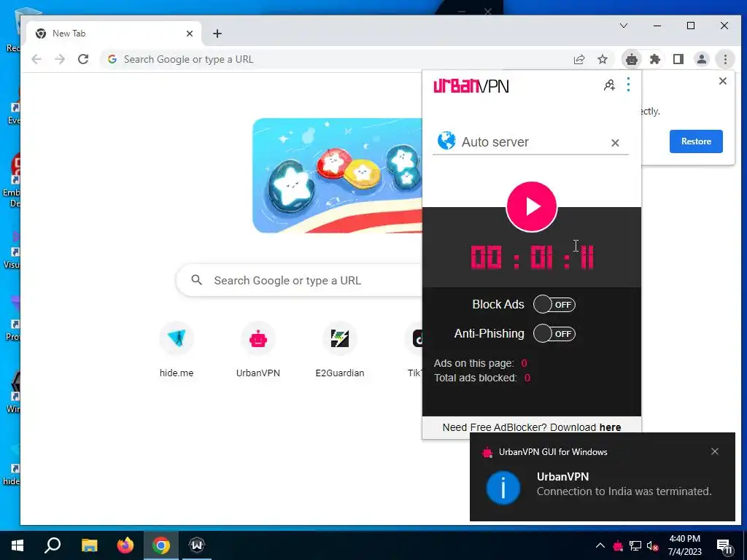The height and width of the screenshot is (560, 747).
Task: Click the W app taskbar icon
Action: point(197,545)
